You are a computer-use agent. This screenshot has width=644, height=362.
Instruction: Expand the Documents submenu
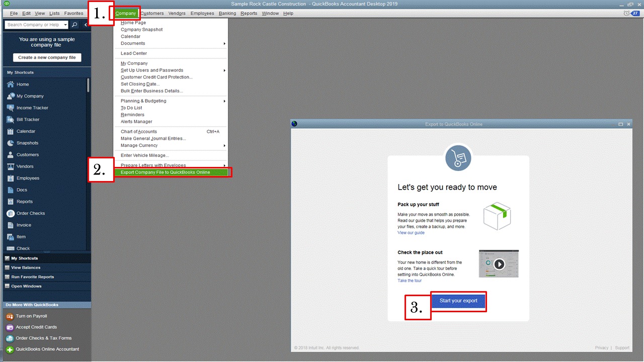pyautogui.click(x=132, y=43)
